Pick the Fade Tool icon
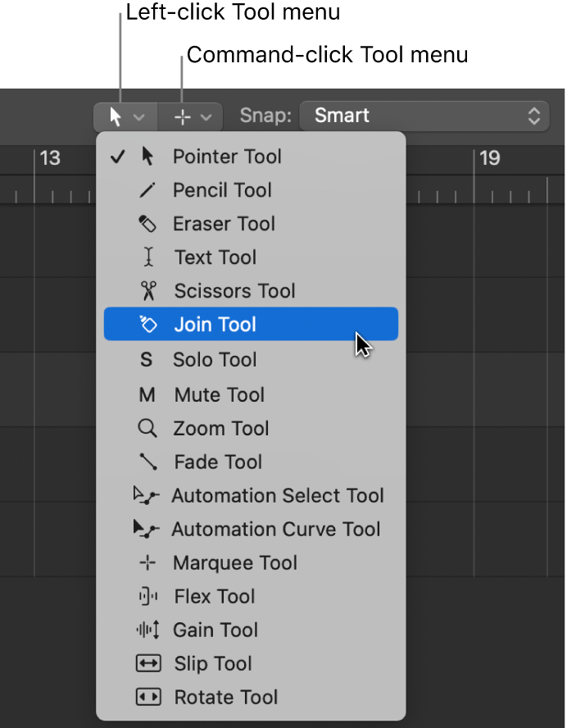 tap(146, 462)
